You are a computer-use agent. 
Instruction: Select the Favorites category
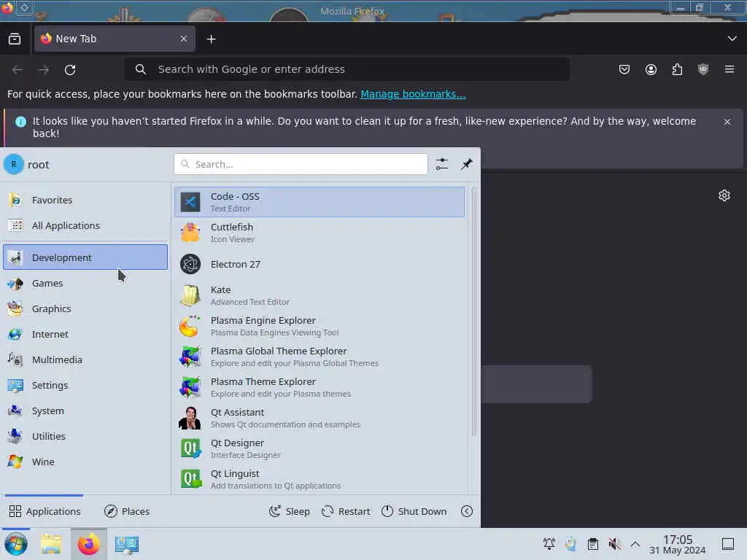point(85,200)
